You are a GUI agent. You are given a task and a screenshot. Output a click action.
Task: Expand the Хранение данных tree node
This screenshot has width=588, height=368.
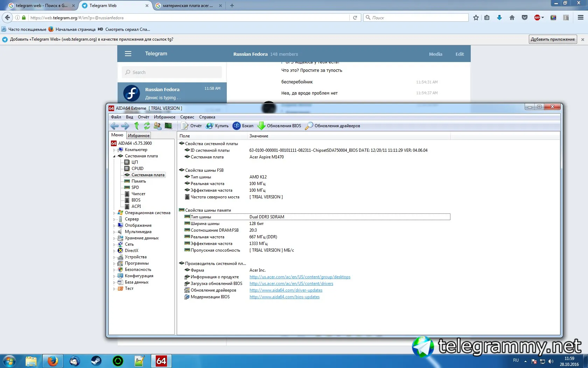(114, 238)
